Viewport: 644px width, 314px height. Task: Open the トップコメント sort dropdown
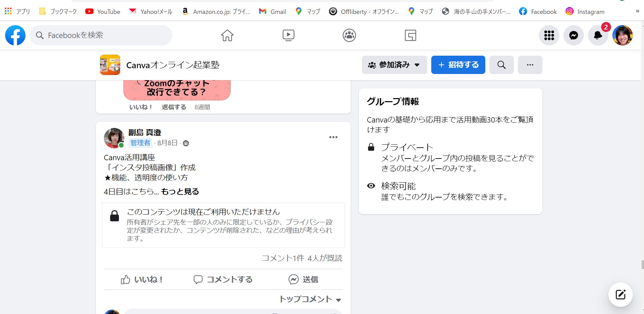(310, 299)
